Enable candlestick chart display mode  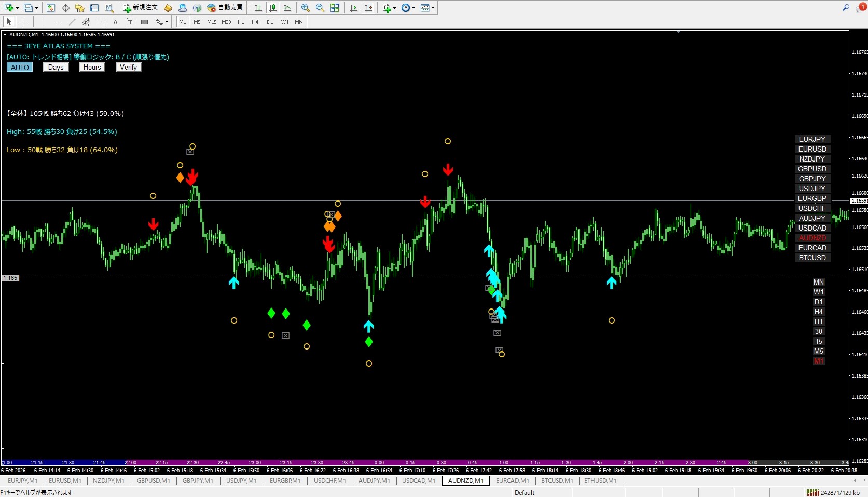tap(273, 8)
